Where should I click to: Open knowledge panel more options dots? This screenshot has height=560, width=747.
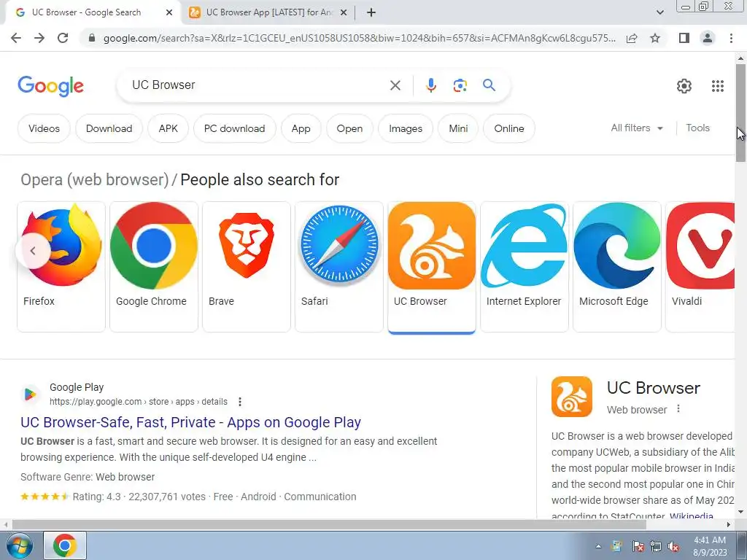(678, 409)
